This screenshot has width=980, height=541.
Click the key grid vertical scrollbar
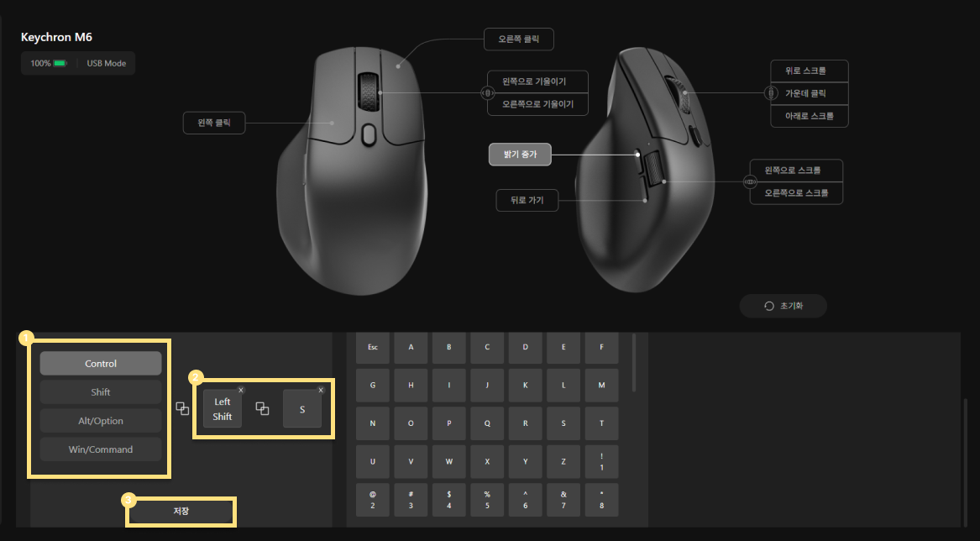click(634, 363)
